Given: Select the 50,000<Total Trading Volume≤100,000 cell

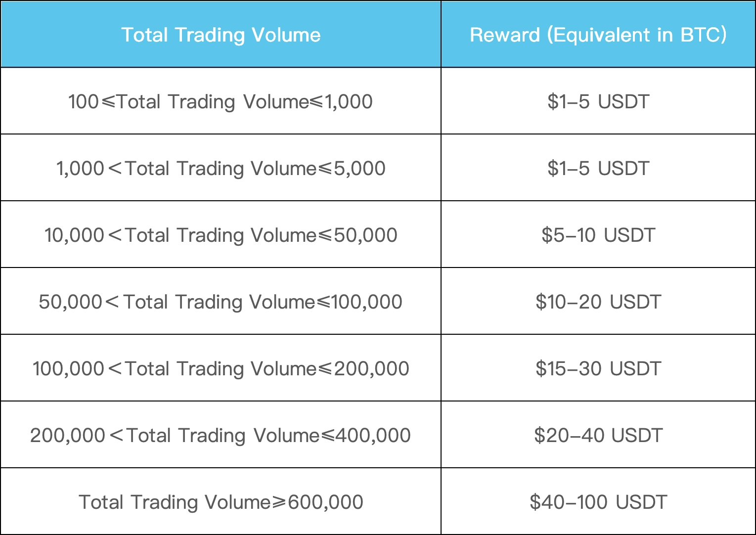Looking at the screenshot, I should click(221, 302).
